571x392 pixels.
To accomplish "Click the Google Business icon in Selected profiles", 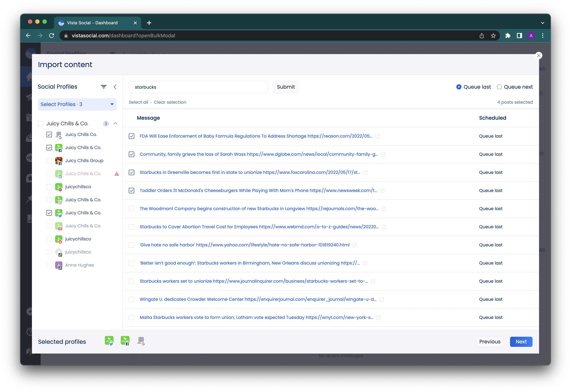I will 141,341.
